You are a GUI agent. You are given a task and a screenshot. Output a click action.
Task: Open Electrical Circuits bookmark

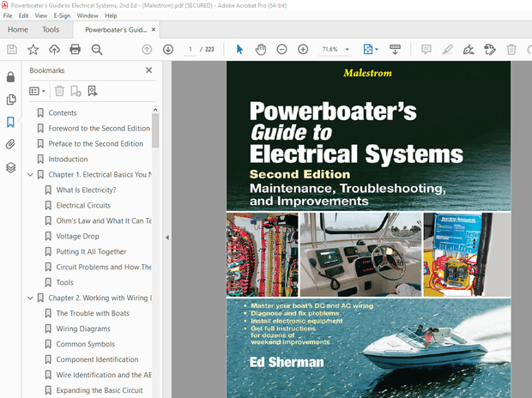[83, 205]
